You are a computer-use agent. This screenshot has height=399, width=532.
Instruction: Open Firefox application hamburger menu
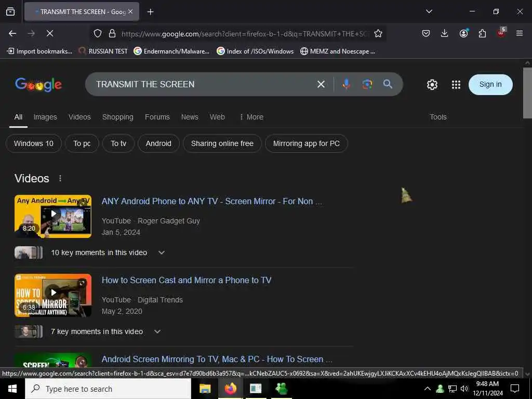point(519,33)
